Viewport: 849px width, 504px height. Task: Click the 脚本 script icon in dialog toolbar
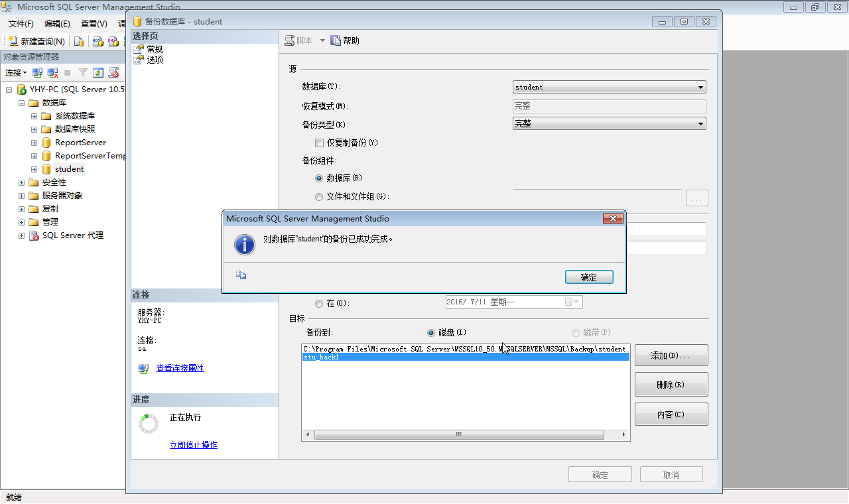pyautogui.click(x=289, y=40)
